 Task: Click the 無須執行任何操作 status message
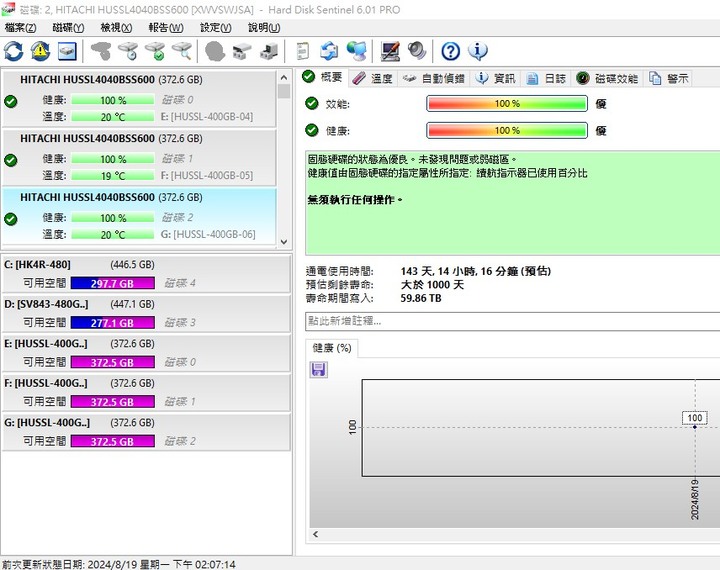354,200
